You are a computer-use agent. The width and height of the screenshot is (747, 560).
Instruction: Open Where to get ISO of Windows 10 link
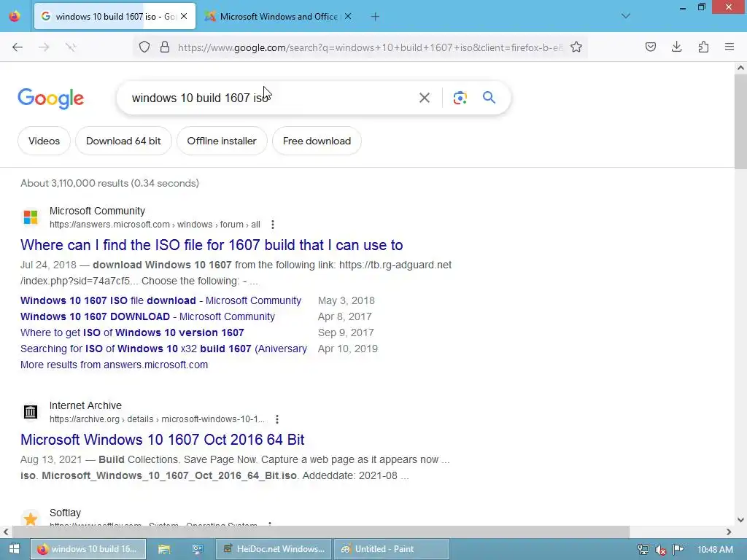point(132,332)
